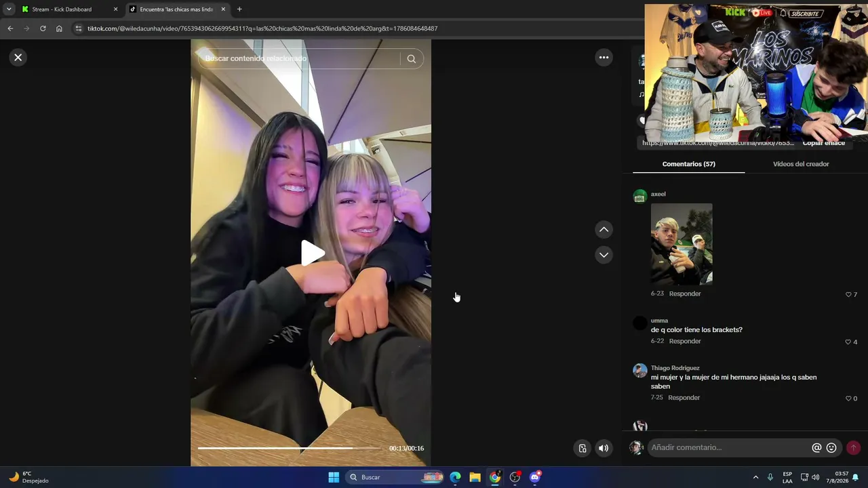Expand the tab search dropdown arrow
Viewport: 868px width, 488px height.
[x=9, y=9]
